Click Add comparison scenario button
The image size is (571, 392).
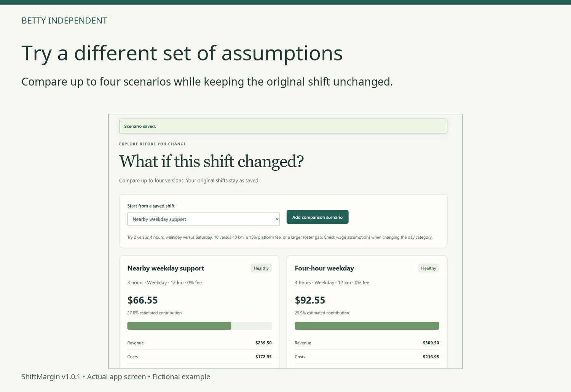tap(317, 217)
